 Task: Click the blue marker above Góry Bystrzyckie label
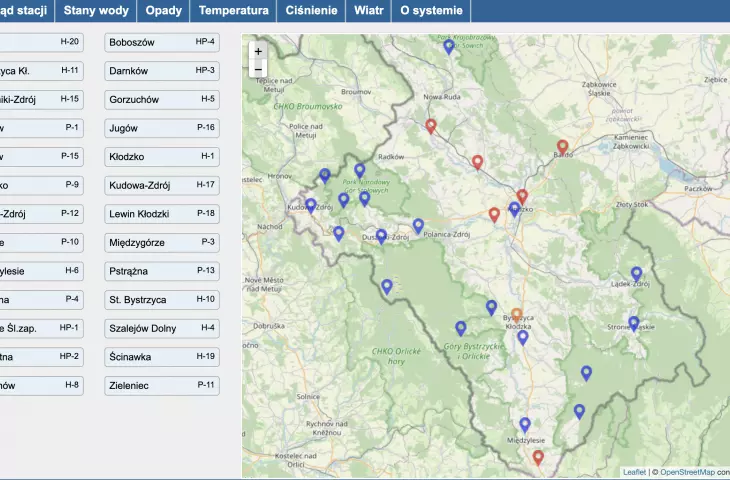coord(460,329)
